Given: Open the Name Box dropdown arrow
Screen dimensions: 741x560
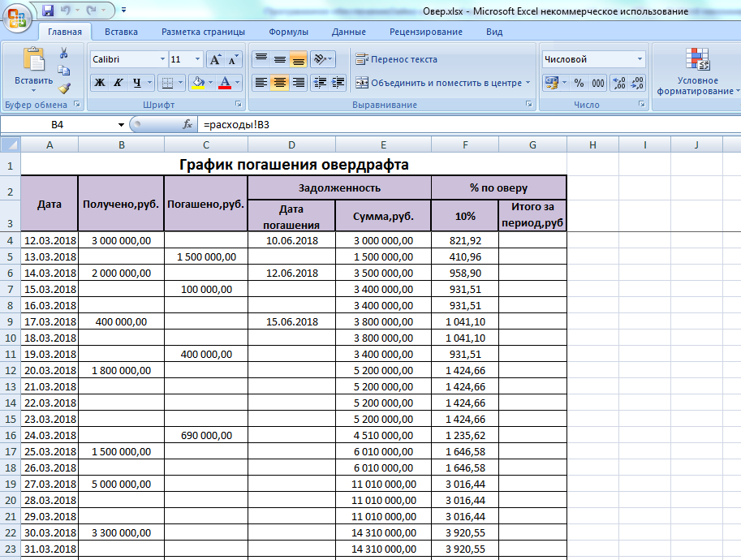Looking at the screenshot, I should pyautogui.click(x=121, y=125).
